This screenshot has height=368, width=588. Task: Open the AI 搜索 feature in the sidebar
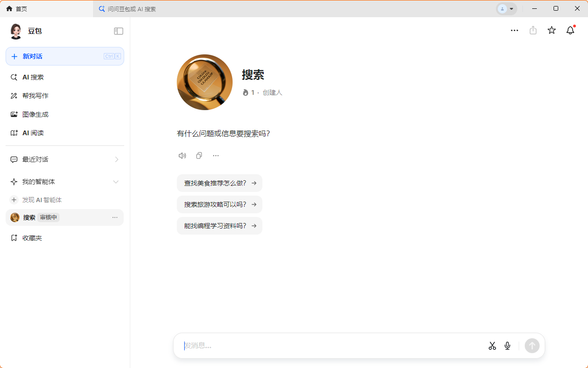point(33,77)
